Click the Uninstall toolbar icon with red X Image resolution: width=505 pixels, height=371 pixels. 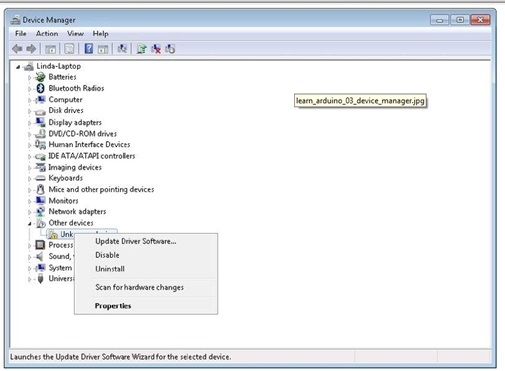[x=156, y=49]
